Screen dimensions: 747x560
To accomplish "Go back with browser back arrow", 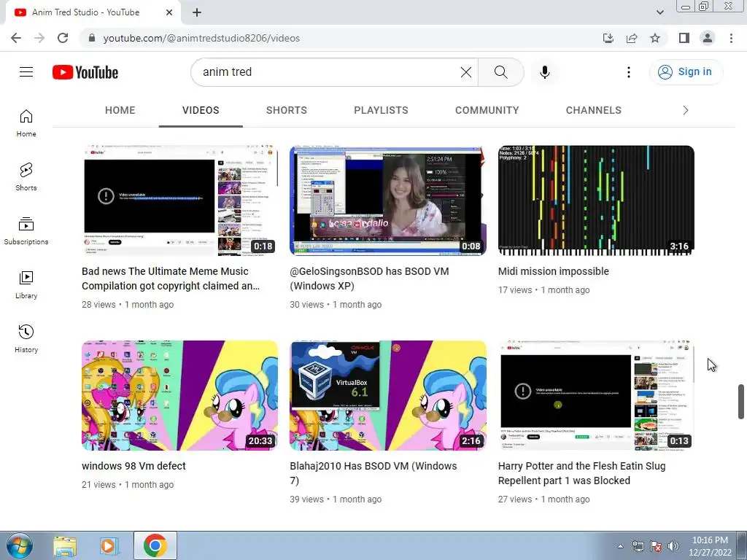I will click(x=16, y=38).
